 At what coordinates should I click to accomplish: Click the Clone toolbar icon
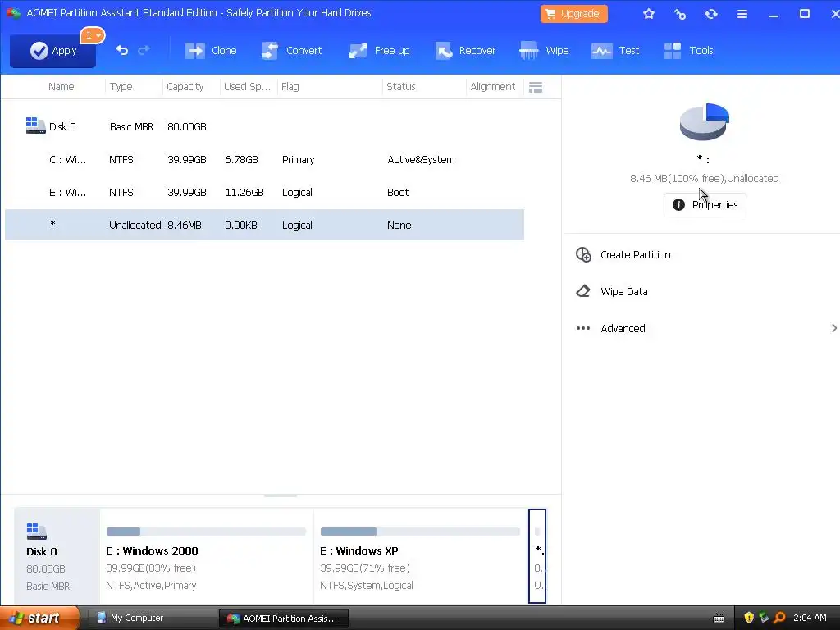195,51
